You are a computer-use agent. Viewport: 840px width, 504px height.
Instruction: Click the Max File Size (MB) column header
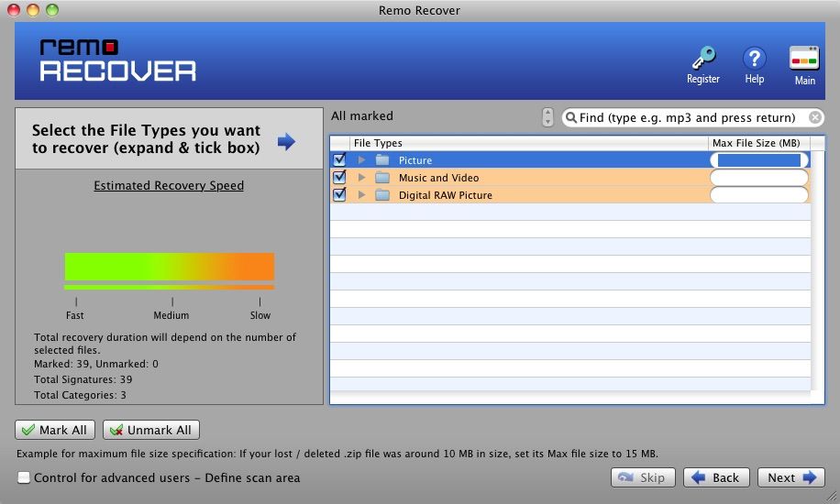tap(758, 143)
